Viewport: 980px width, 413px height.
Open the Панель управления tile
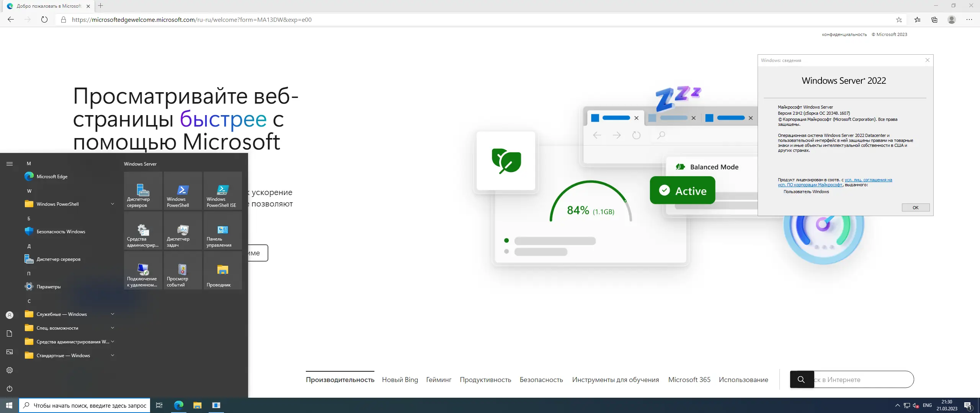point(222,231)
